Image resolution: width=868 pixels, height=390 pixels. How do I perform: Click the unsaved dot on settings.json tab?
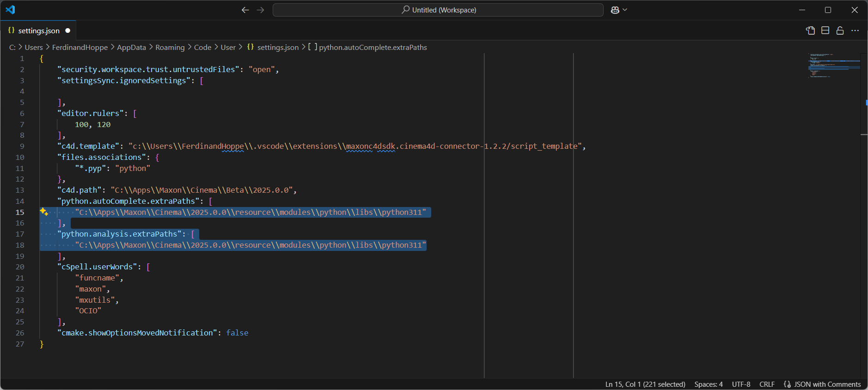[68, 30]
